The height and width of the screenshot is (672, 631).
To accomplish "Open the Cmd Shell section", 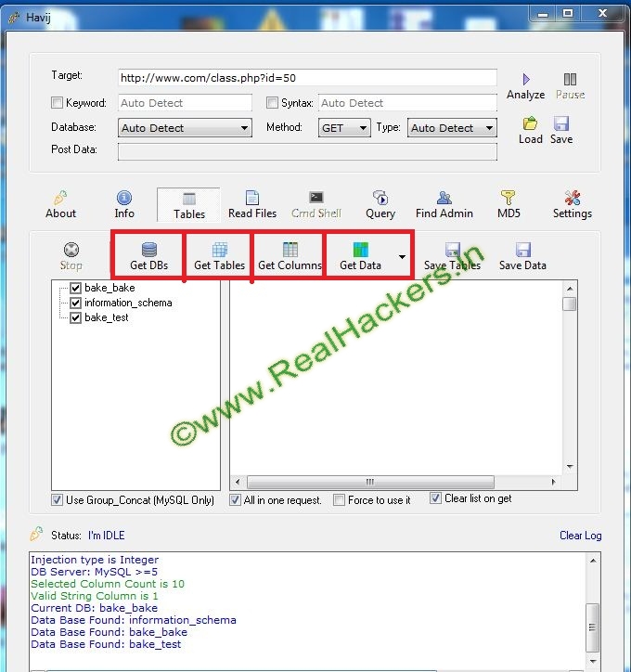I will [x=316, y=205].
